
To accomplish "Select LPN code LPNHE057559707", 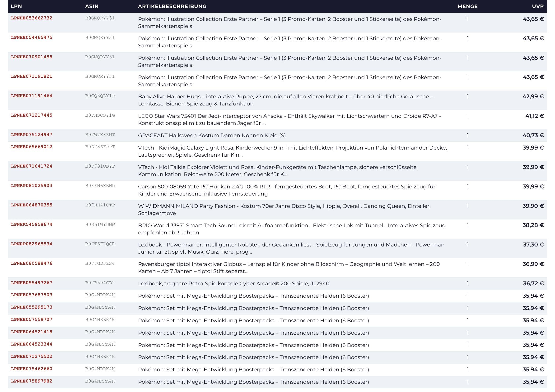I will click(31, 319).
